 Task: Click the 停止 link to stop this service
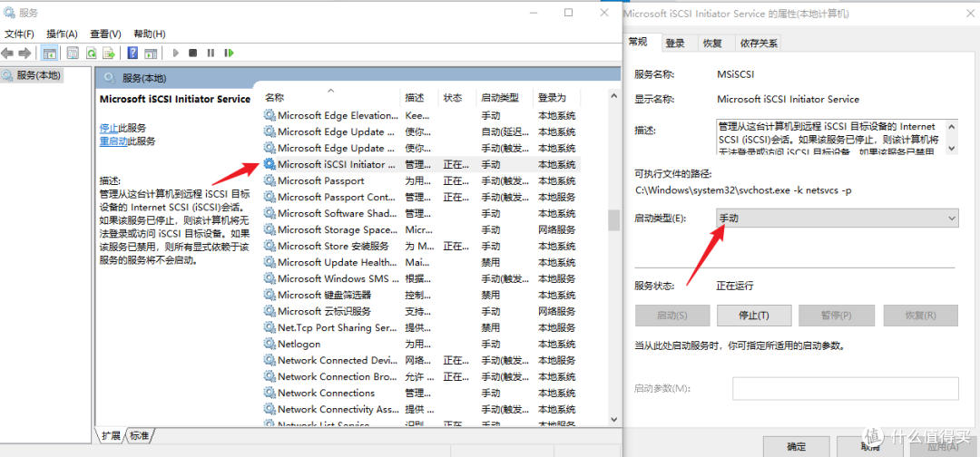point(109,128)
